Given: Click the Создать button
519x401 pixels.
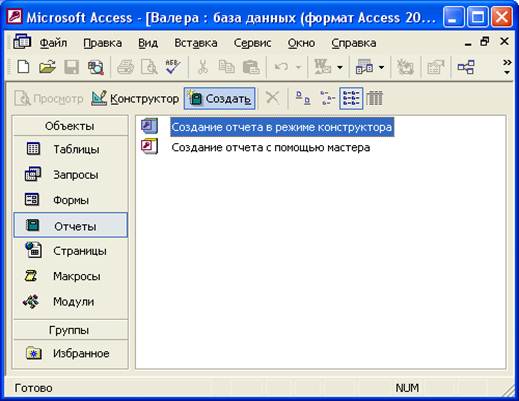Looking at the screenshot, I should click(x=220, y=99).
